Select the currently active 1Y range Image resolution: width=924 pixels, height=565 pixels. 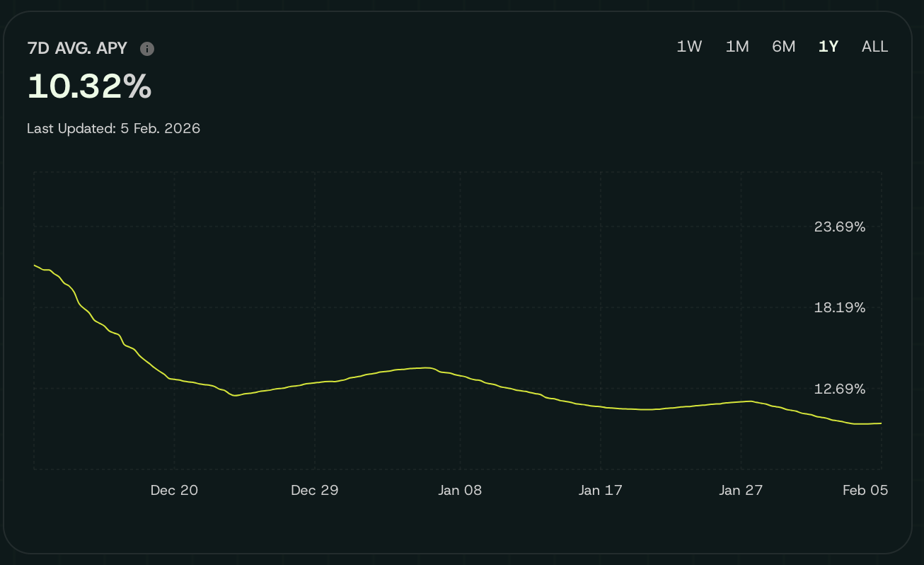(828, 46)
